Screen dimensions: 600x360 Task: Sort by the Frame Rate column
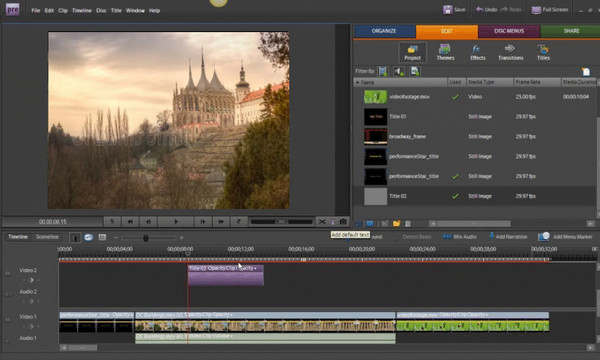537,82
